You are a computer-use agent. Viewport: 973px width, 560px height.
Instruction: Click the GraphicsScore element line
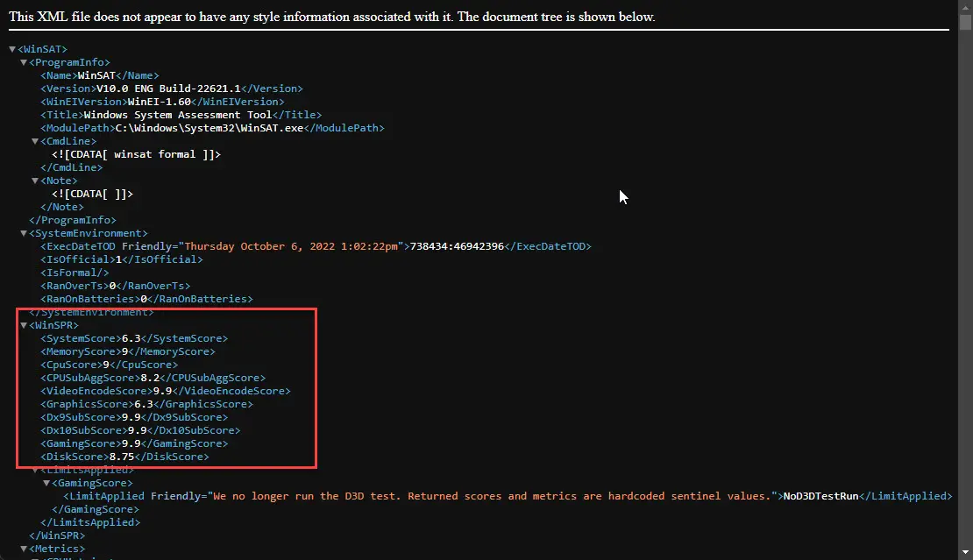[146, 404]
